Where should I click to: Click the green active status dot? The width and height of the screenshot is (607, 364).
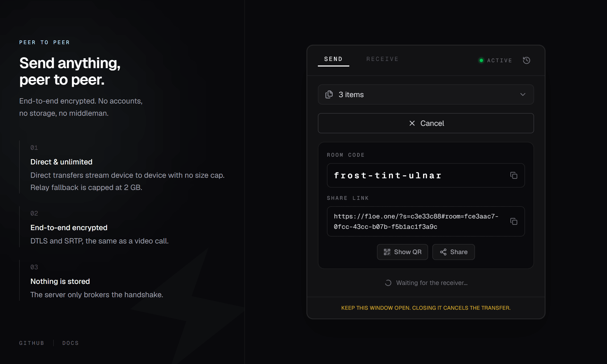click(x=481, y=60)
